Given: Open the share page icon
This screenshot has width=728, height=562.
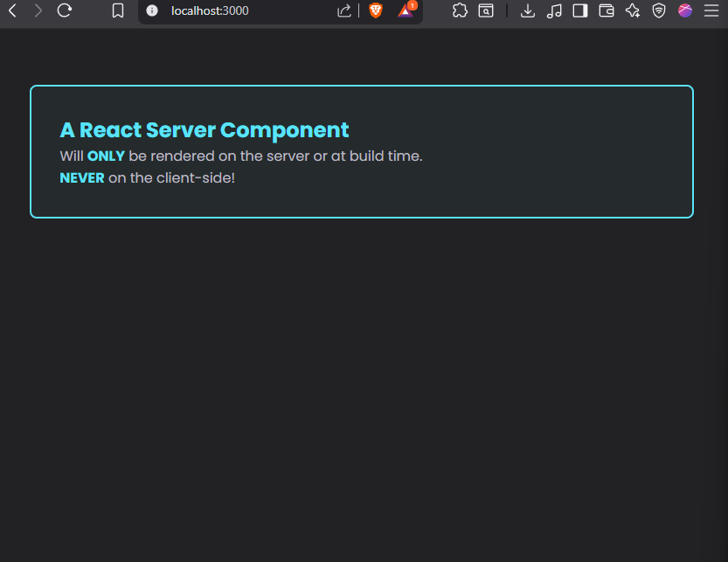Looking at the screenshot, I should pyautogui.click(x=344, y=10).
